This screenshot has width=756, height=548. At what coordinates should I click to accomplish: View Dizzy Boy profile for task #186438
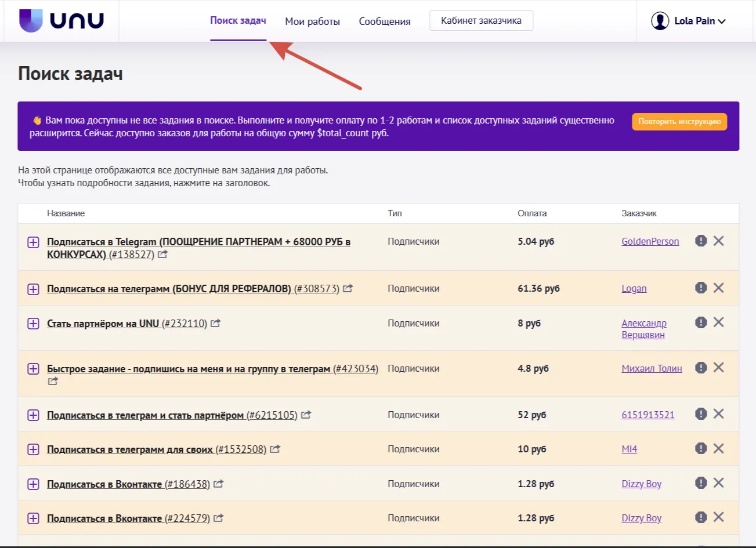[x=642, y=484]
